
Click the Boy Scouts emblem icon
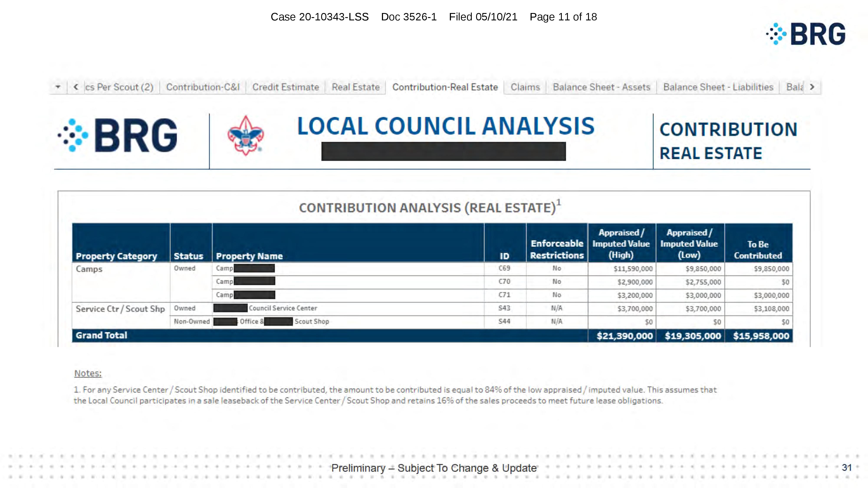coord(246,135)
